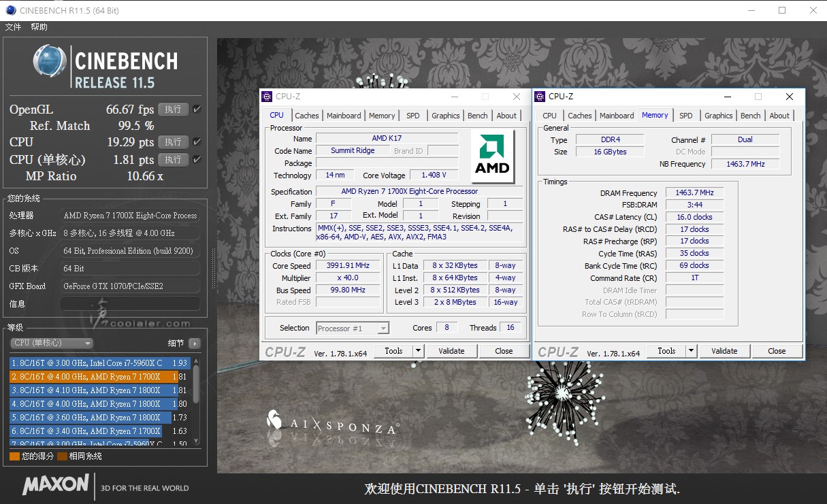Switch to CPU tab in the Memory window

550,116
